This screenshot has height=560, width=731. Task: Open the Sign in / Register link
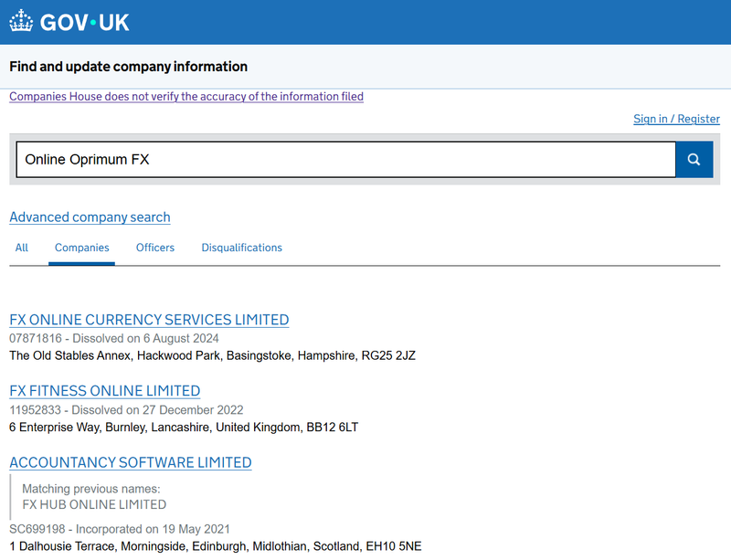pos(676,119)
